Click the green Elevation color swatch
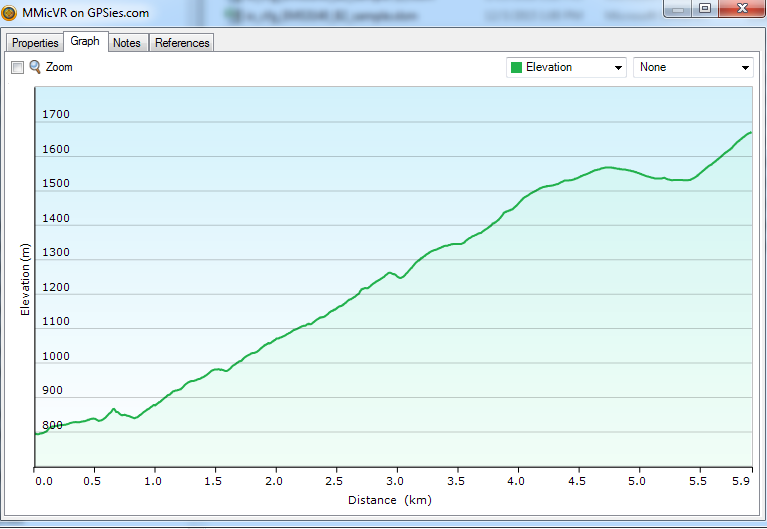Image resolution: width=767 pixels, height=529 pixels. [517, 67]
